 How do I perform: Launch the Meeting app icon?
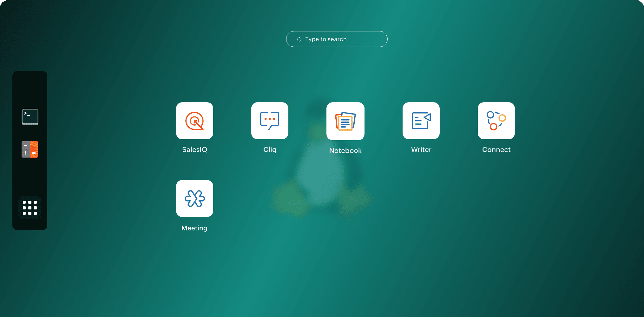click(x=194, y=198)
